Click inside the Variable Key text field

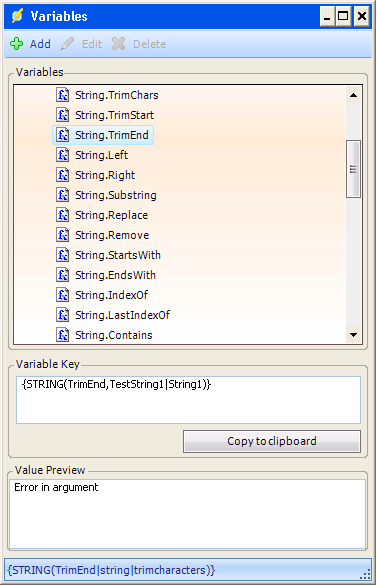tap(188, 400)
